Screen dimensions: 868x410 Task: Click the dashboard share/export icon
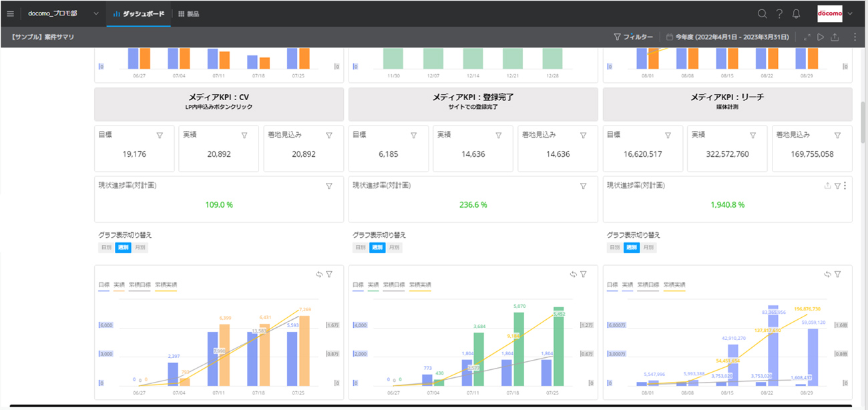(835, 37)
